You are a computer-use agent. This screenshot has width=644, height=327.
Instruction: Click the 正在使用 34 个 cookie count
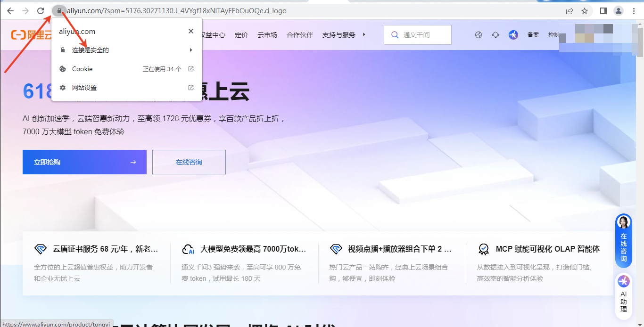(x=162, y=69)
